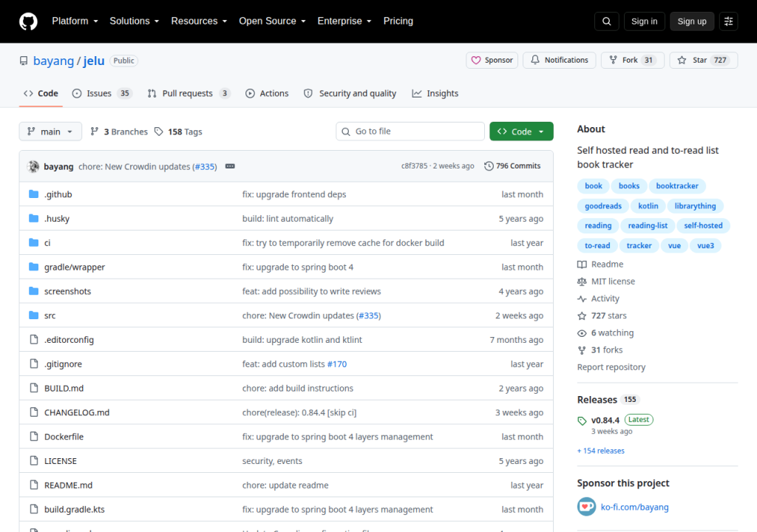
Task: Open the main branch selector dropdown
Action: 50,132
